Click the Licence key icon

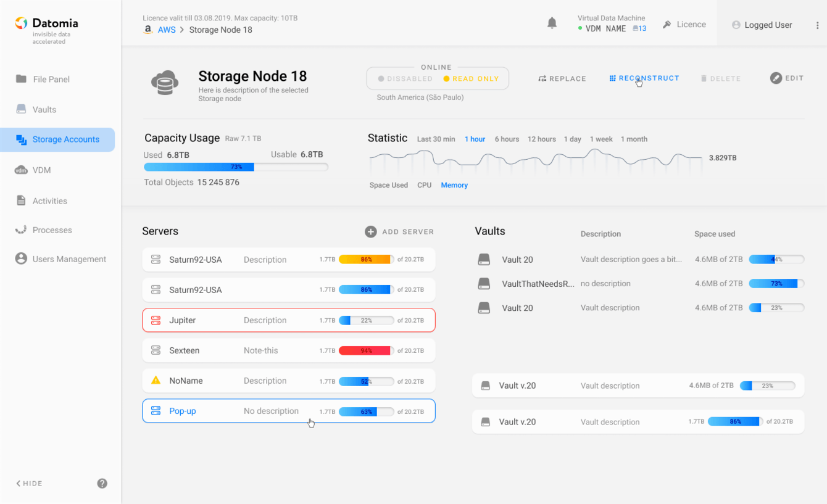pyautogui.click(x=667, y=25)
